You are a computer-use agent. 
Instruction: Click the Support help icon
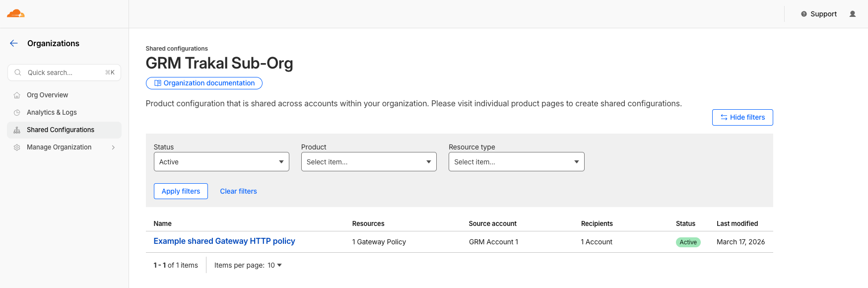[804, 14]
